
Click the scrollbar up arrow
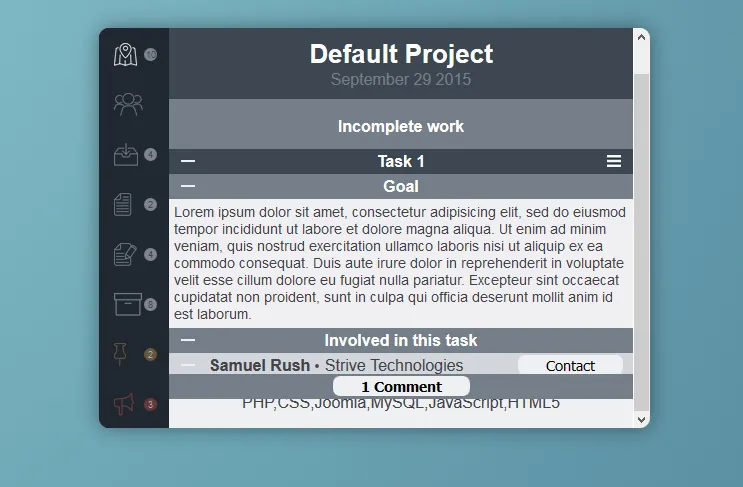coord(641,36)
